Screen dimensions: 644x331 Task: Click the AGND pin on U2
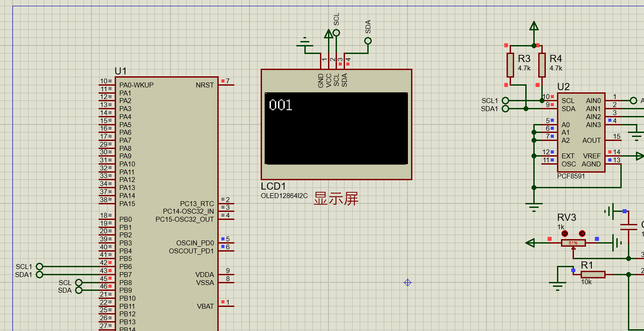click(x=591, y=164)
